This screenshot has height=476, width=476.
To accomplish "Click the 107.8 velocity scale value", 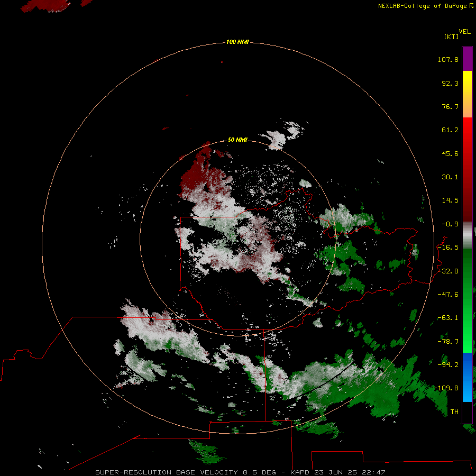I will (x=448, y=59).
